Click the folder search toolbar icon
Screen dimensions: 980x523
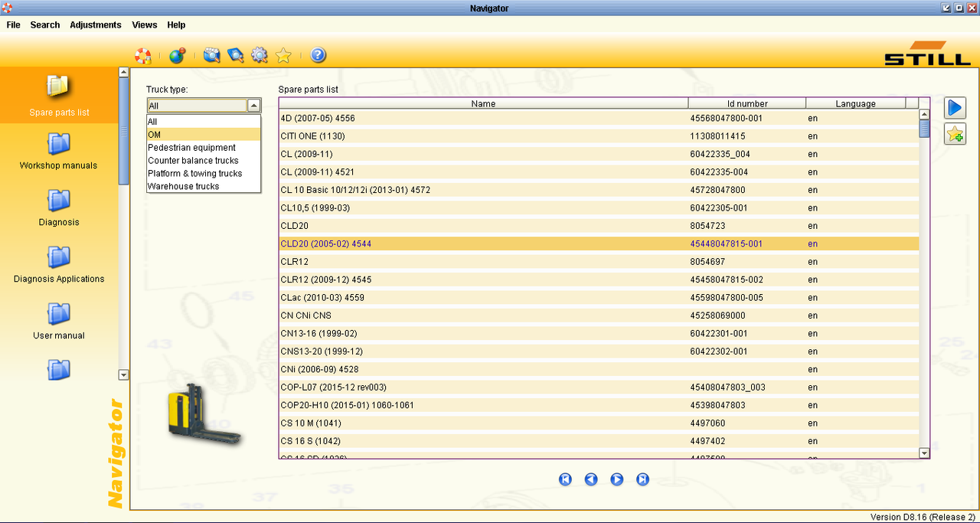pyautogui.click(x=211, y=55)
